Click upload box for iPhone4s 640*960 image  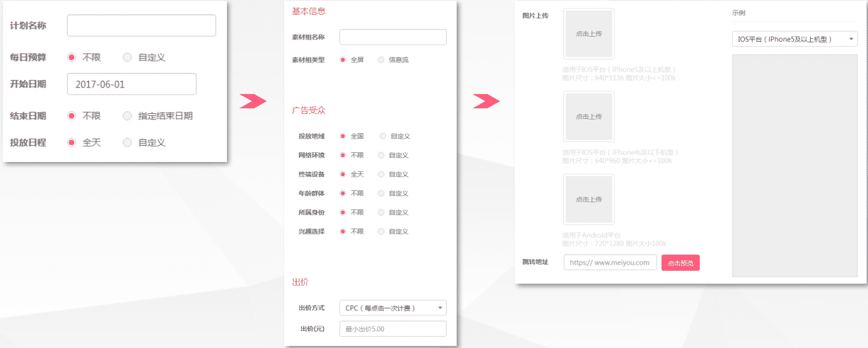click(x=589, y=116)
